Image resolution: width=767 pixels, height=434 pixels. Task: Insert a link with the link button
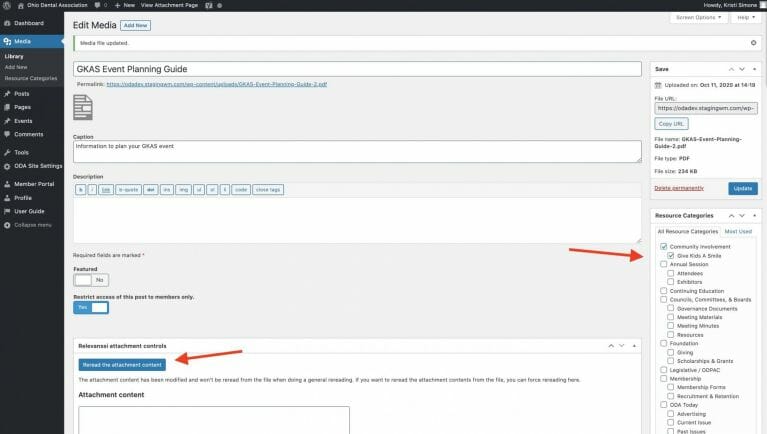[106, 190]
